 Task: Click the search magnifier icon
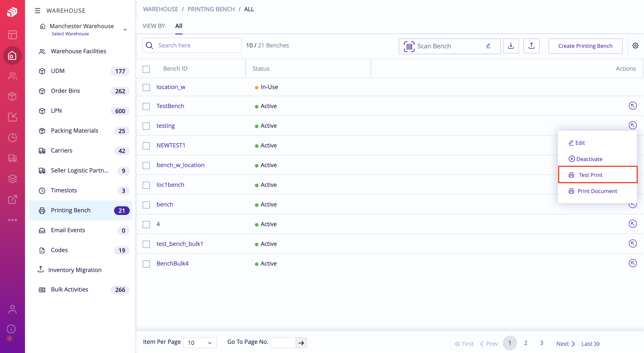tap(149, 45)
